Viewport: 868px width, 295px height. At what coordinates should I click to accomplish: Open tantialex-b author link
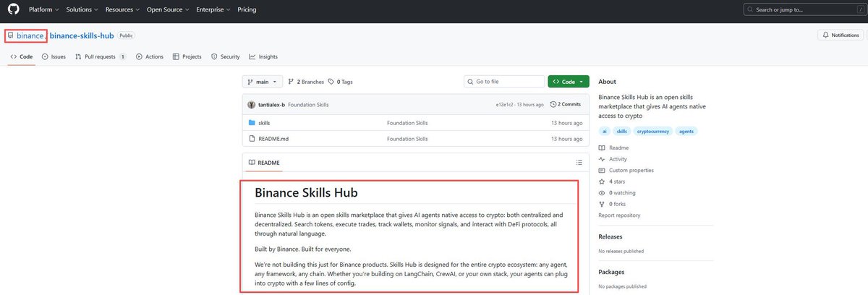click(x=271, y=105)
